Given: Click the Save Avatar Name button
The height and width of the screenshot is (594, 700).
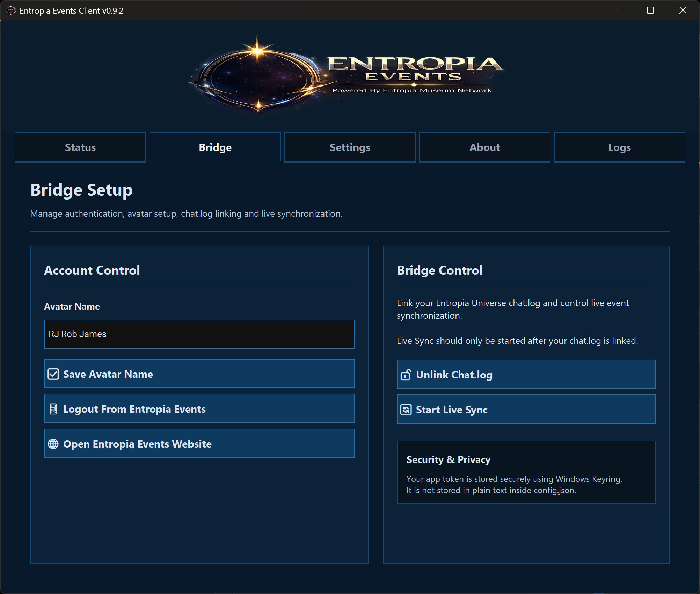Looking at the screenshot, I should [199, 374].
